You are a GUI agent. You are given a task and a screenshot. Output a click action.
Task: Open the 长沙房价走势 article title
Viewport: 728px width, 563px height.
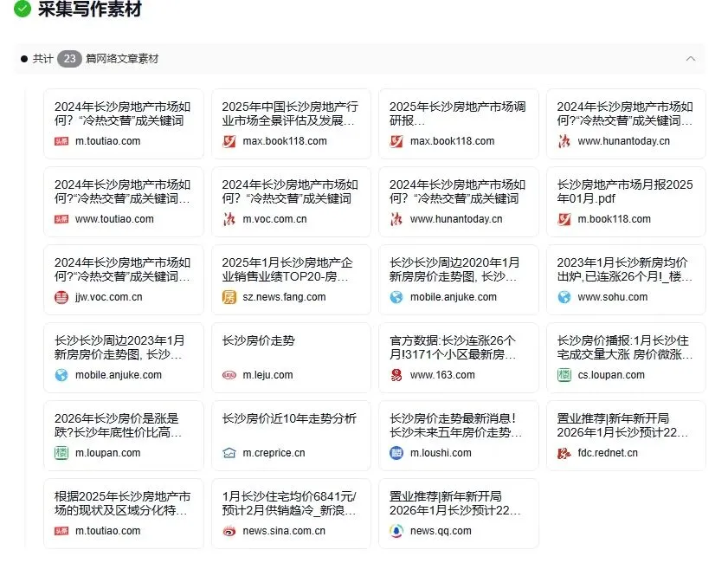click(259, 341)
